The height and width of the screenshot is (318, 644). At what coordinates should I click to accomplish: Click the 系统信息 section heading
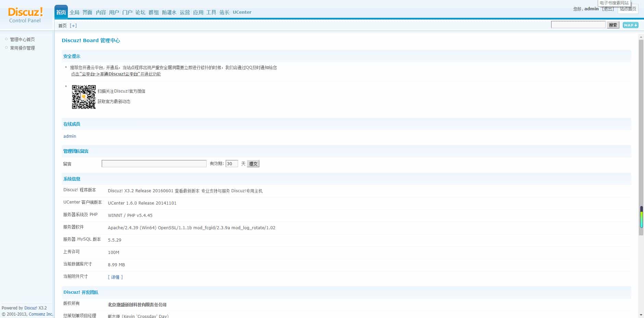click(x=72, y=179)
